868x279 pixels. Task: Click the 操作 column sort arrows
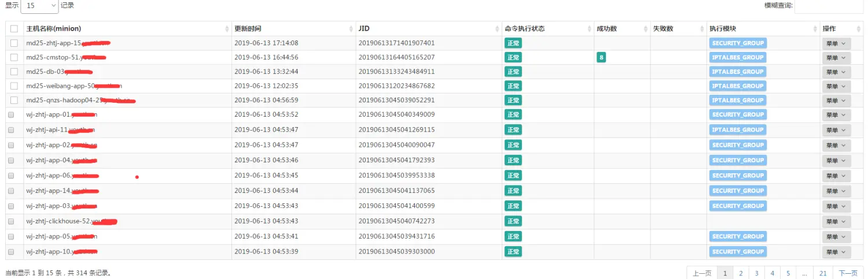click(858, 29)
